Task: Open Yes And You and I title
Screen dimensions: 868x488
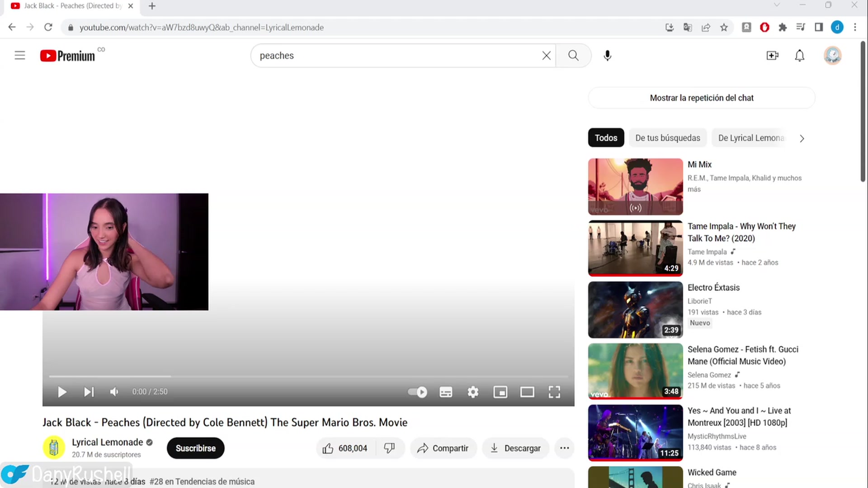Action: coord(739,417)
